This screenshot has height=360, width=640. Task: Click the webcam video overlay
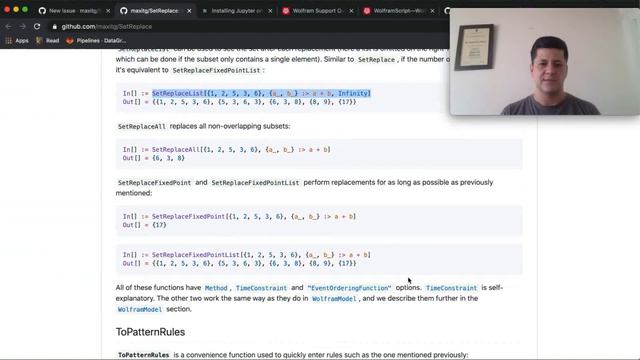545,62
